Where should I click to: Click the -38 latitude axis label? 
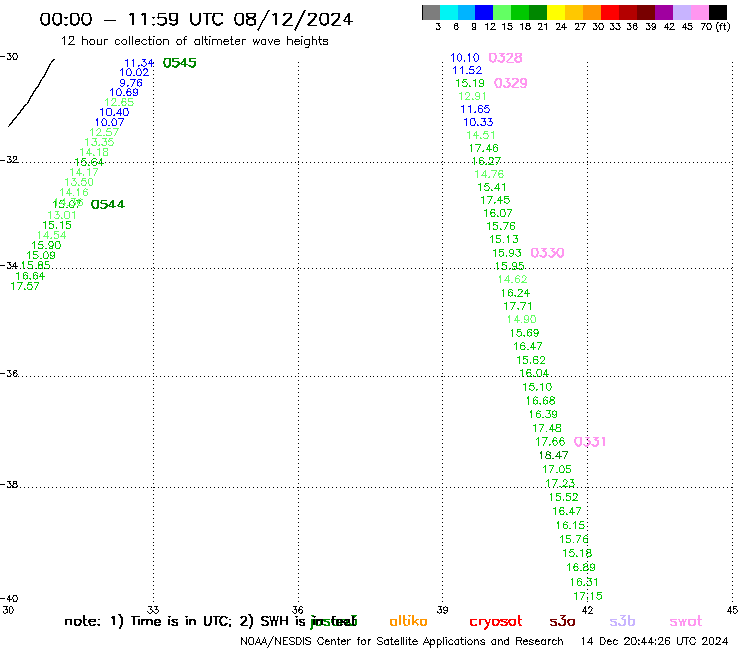tap(10, 484)
